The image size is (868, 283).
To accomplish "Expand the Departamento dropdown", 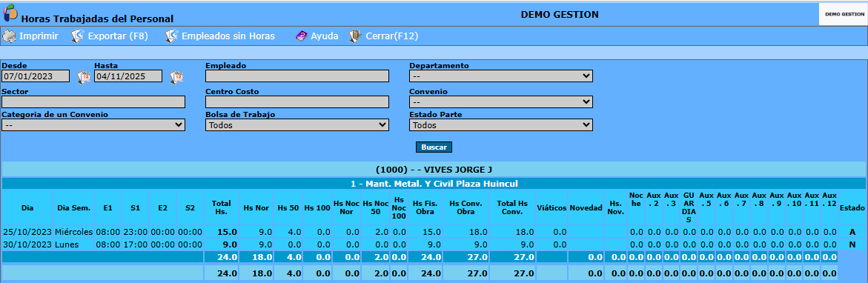I will point(501,76).
